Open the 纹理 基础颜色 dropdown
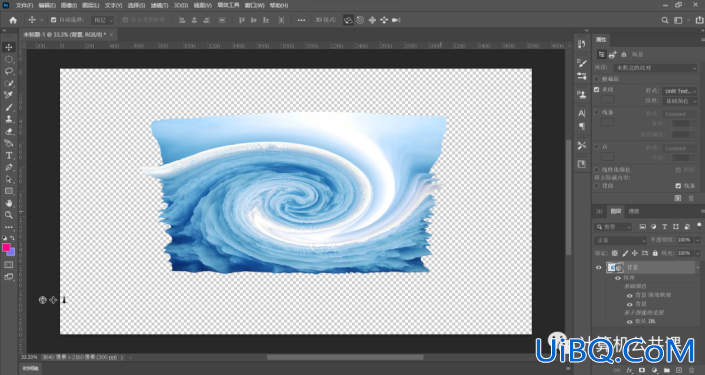 point(679,101)
